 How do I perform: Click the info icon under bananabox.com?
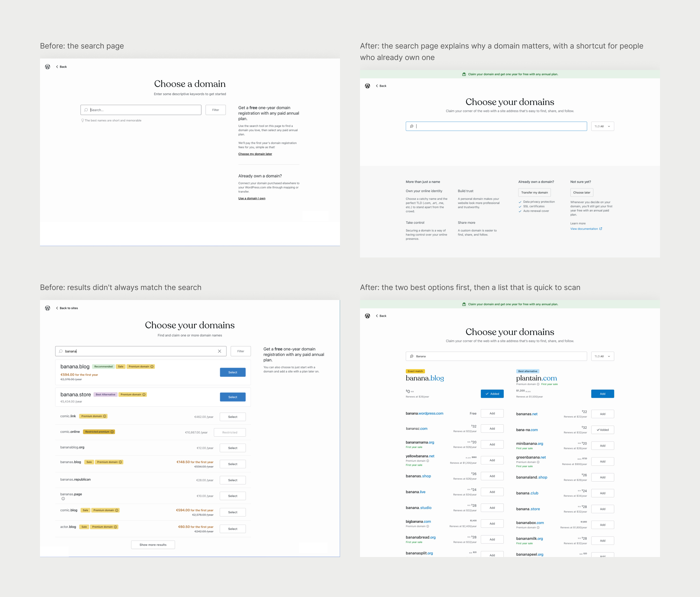pos(538,528)
